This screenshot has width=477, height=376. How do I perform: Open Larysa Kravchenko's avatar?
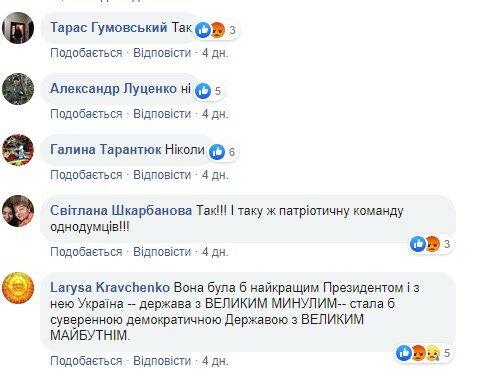[x=18, y=288]
